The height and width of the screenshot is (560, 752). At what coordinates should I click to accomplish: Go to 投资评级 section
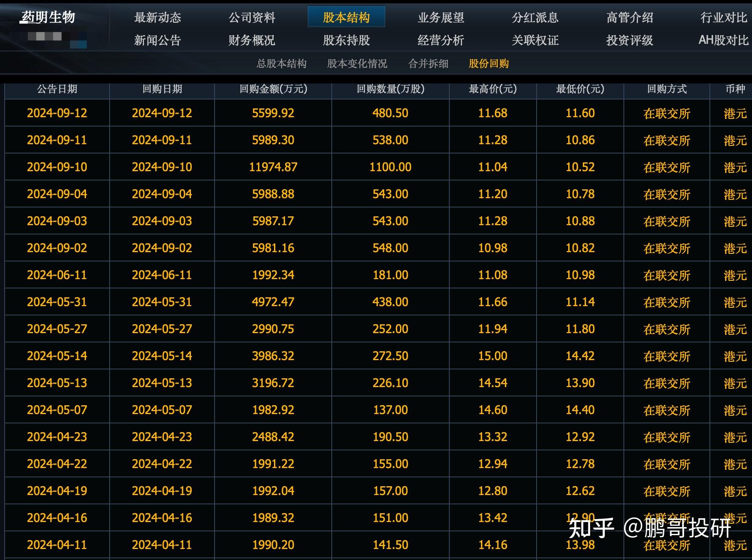[x=630, y=40]
